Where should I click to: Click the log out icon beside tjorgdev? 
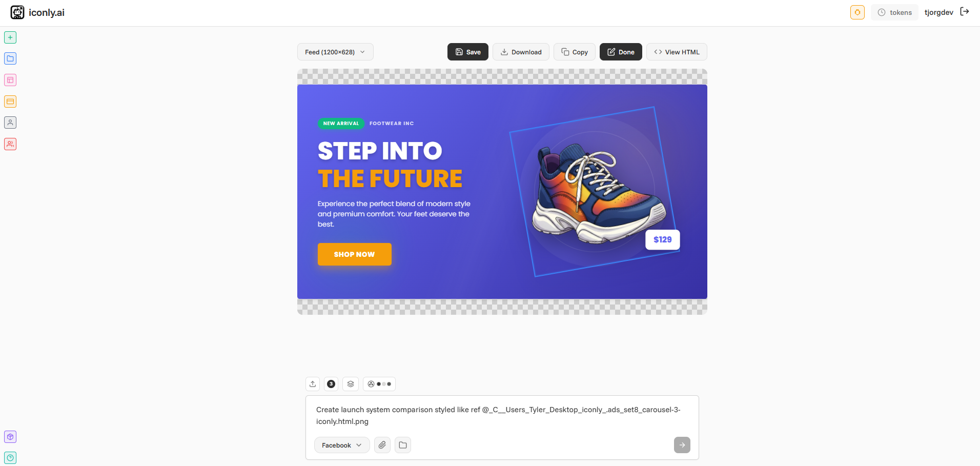click(x=965, y=12)
